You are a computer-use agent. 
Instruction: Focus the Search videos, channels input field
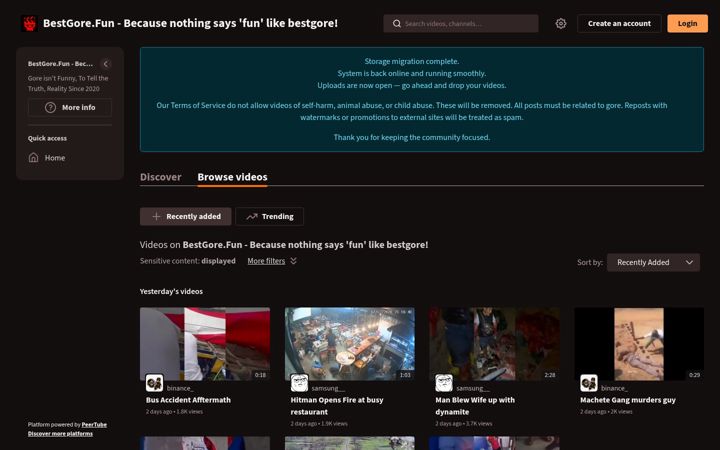461,23
